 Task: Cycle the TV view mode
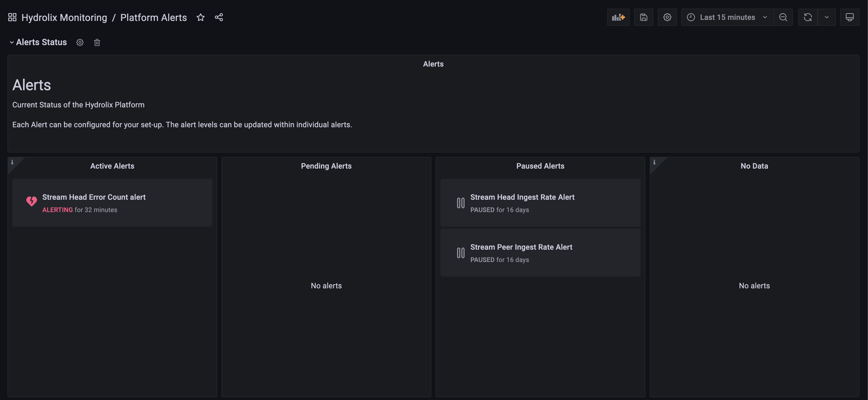(x=849, y=17)
